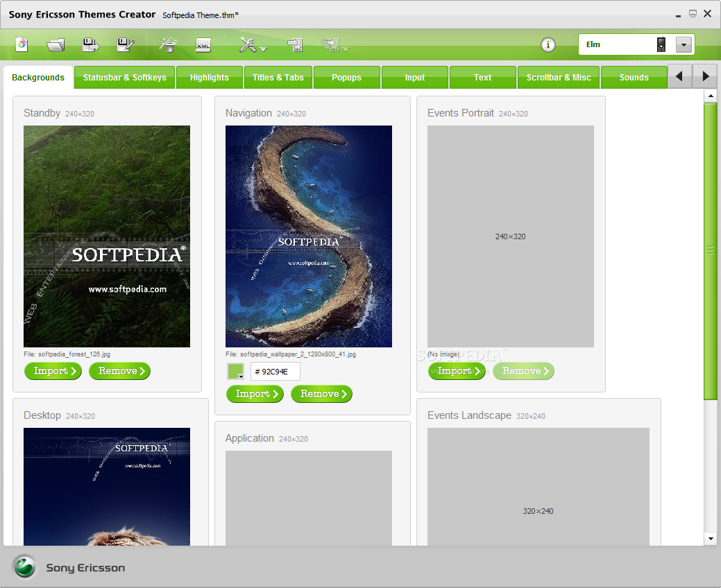Image resolution: width=721 pixels, height=588 pixels.
Task: Select the Titles & Tabs tab
Action: pos(278,78)
